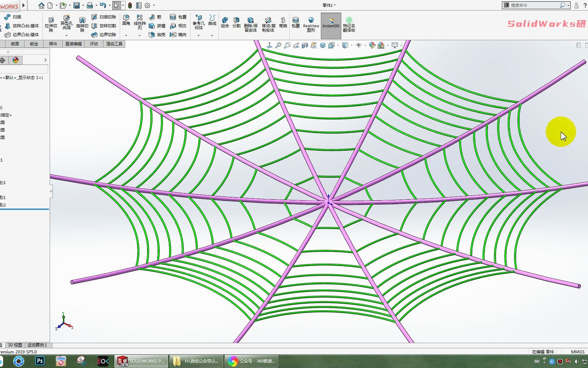Screen dimensions: 588x368
Task: Click the 曲线 curves tool
Action: click(212, 20)
